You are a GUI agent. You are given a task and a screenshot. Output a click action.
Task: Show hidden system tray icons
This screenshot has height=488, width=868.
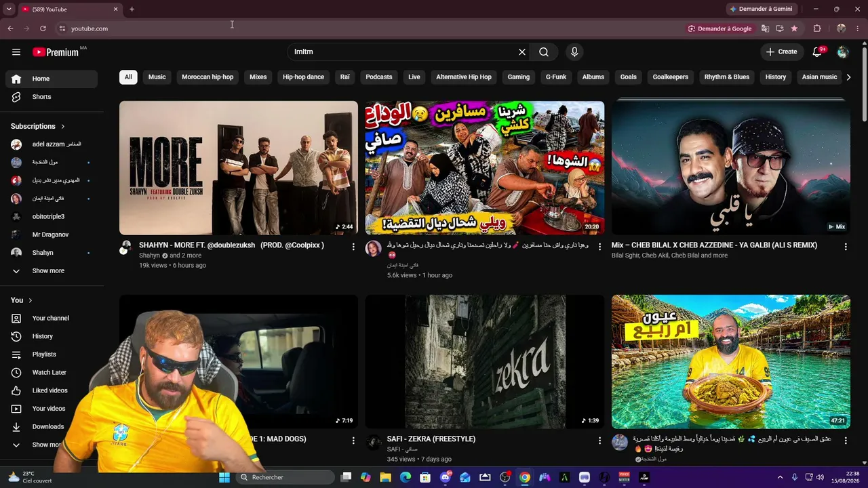click(780, 477)
